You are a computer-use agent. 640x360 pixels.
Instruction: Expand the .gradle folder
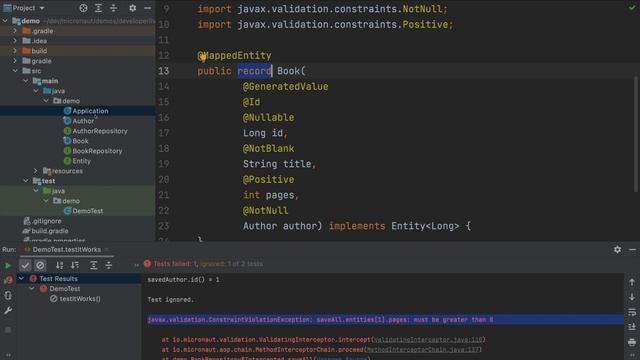click(x=15, y=31)
